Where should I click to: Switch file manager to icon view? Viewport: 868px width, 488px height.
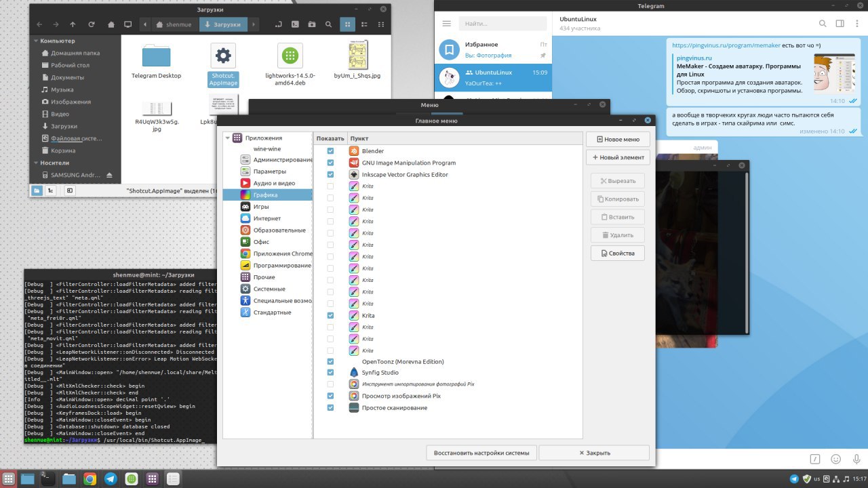347,24
